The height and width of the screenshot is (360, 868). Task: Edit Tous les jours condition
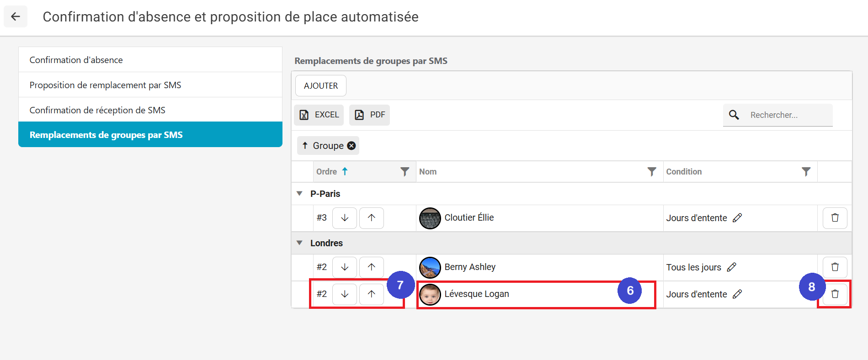[x=731, y=267]
